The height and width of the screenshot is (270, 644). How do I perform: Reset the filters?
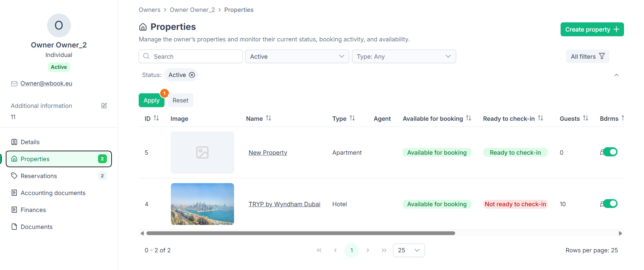coord(180,100)
